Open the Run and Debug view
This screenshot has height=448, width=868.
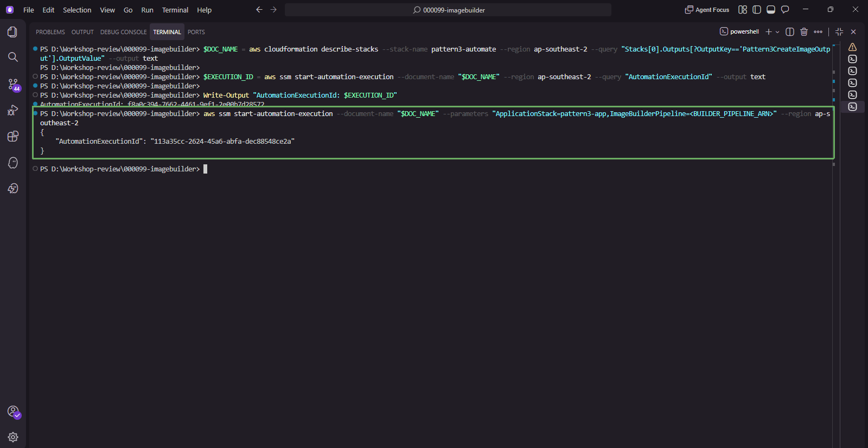pos(12,111)
